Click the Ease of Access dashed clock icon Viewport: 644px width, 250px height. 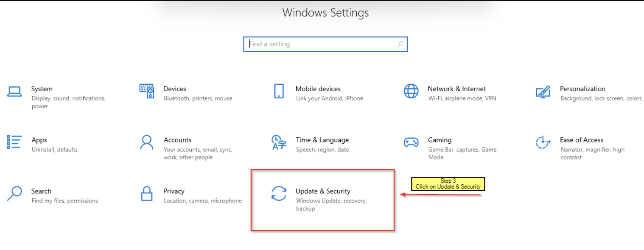pos(543,143)
